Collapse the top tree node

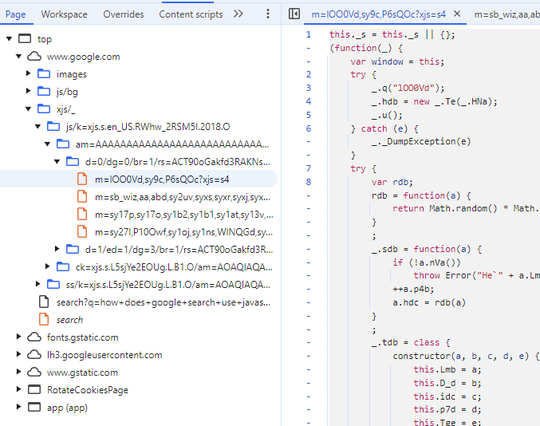click(9, 39)
